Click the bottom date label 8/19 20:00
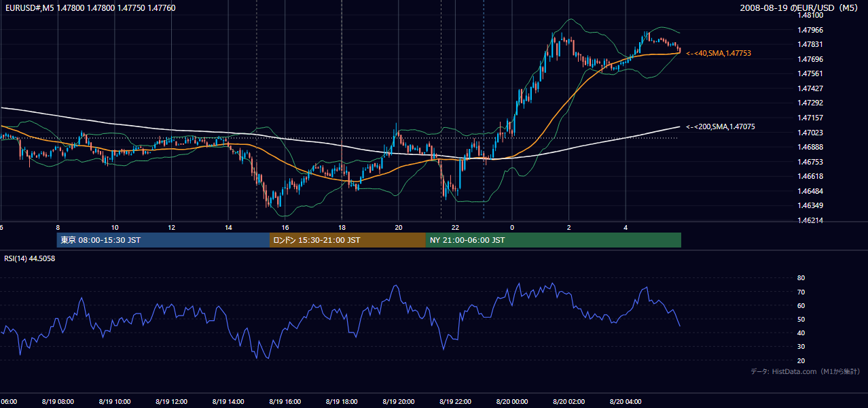The image size is (868, 408). click(399, 402)
